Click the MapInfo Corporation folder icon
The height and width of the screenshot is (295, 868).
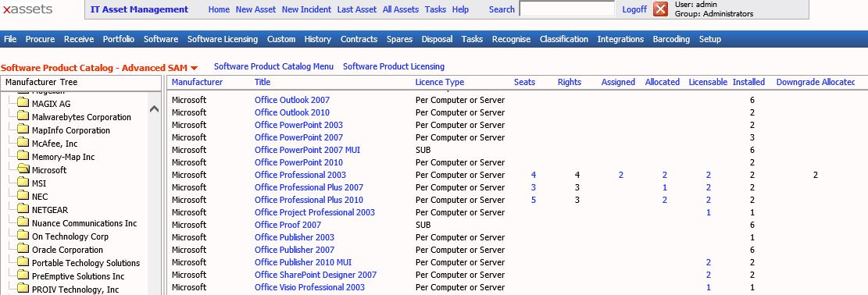[x=23, y=130]
